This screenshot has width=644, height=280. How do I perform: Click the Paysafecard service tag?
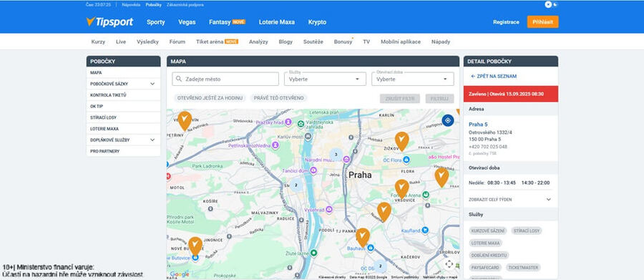[485, 268]
